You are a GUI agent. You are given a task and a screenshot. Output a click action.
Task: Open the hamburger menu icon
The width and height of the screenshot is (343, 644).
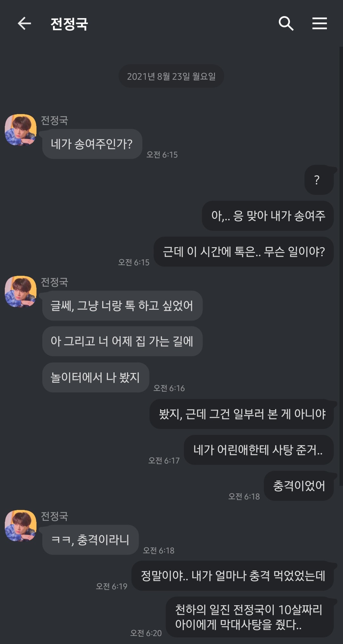319,24
